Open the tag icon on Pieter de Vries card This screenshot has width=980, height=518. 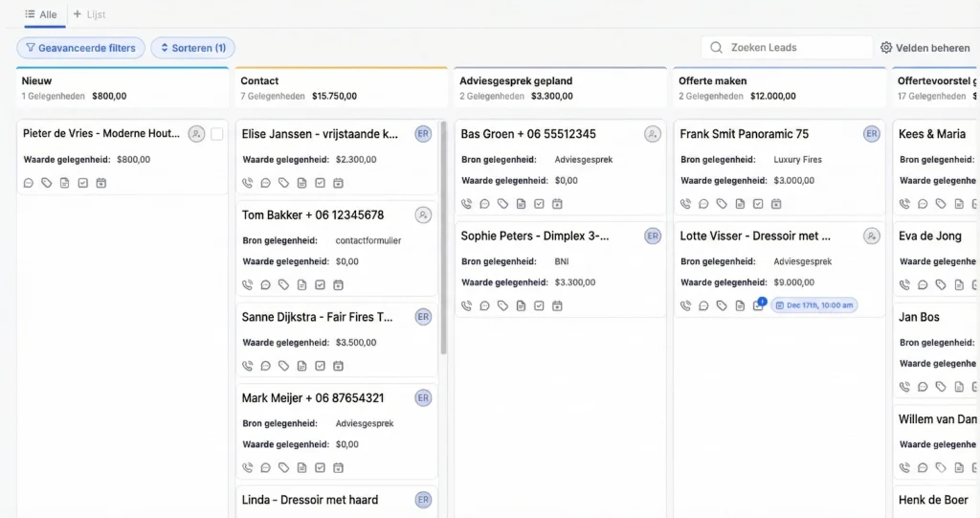point(47,183)
